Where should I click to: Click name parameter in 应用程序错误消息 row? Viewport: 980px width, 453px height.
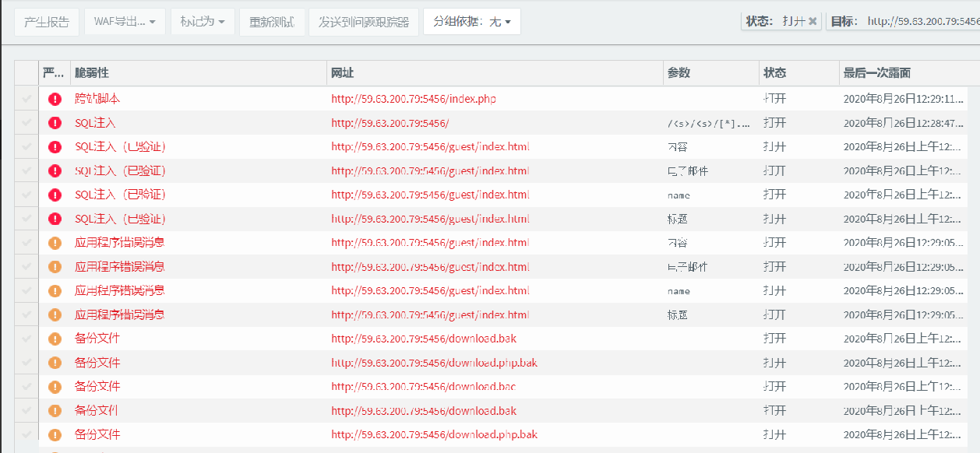(679, 291)
